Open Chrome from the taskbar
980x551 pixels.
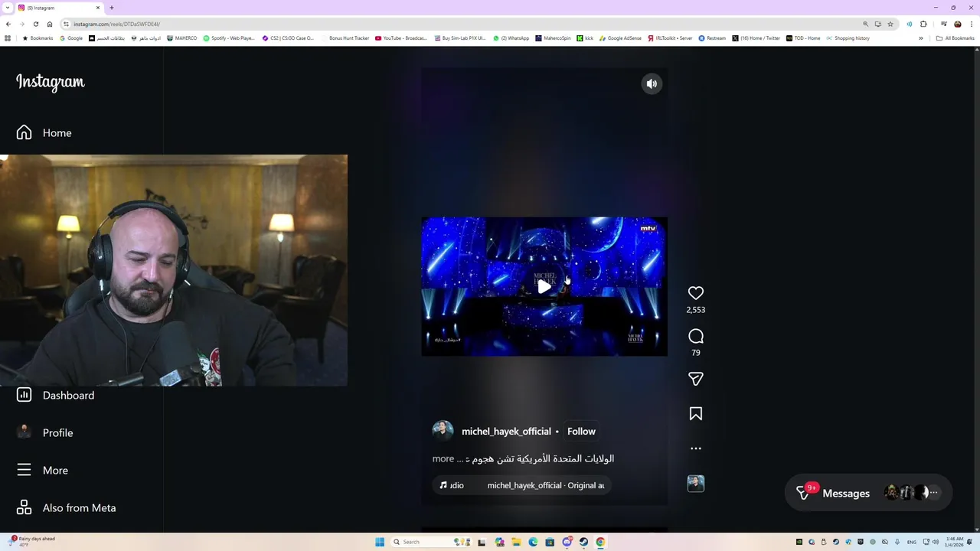pos(600,542)
